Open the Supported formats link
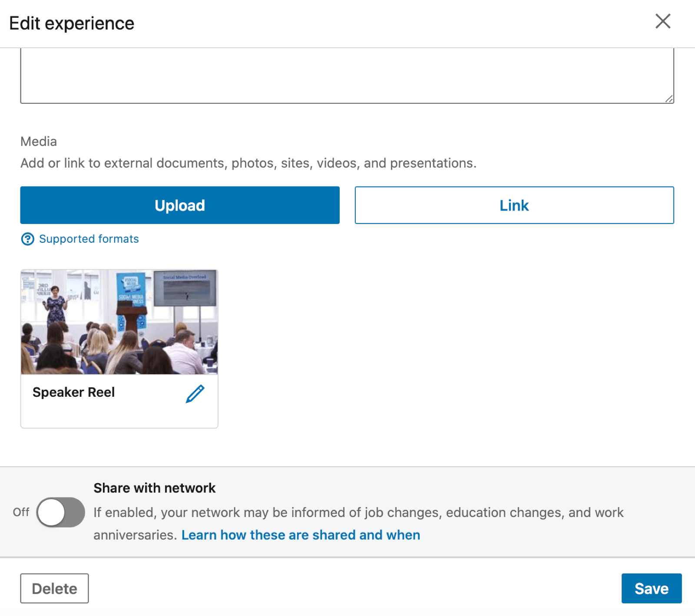The width and height of the screenshot is (695, 616). [x=89, y=239]
